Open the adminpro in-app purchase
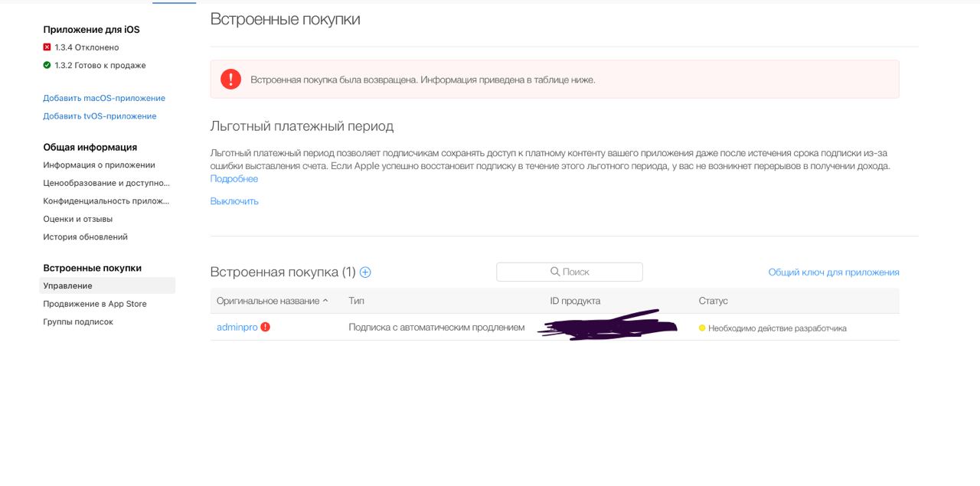Screen dimensions: 980x486 [x=237, y=328]
